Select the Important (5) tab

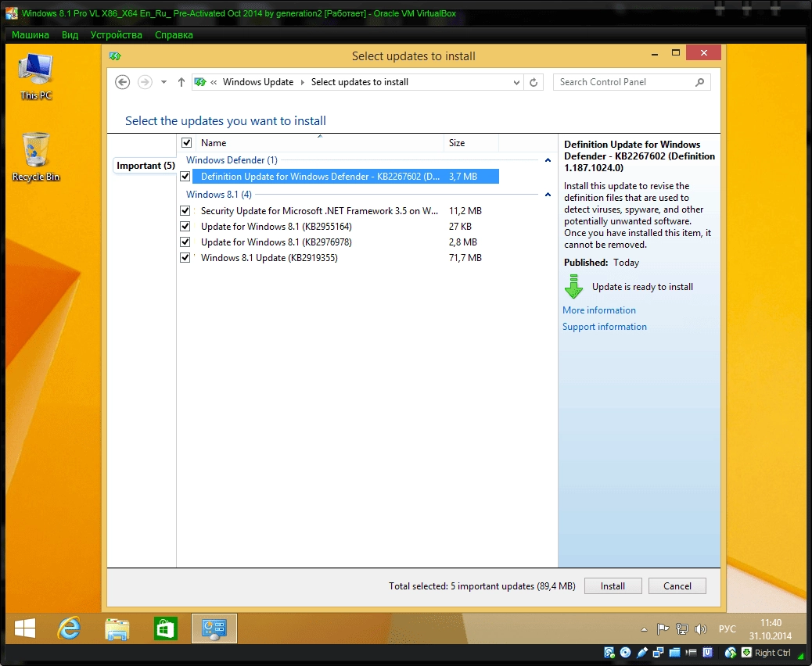[145, 166]
